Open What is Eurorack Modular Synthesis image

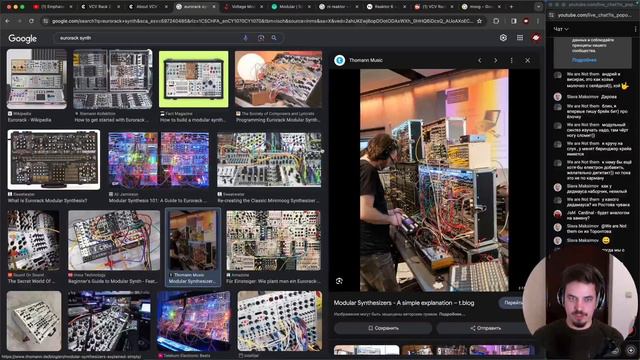point(53,160)
